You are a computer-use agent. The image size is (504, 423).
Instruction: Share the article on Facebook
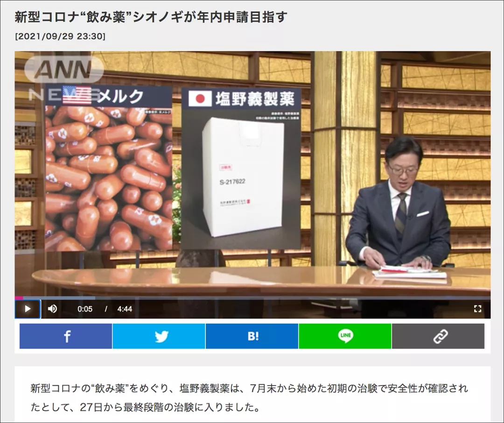(66, 336)
